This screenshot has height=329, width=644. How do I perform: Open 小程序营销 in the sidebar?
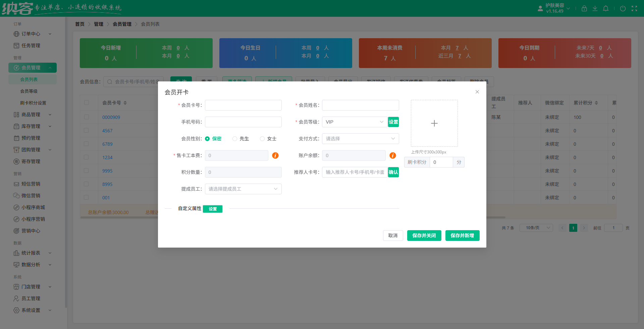click(x=33, y=219)
